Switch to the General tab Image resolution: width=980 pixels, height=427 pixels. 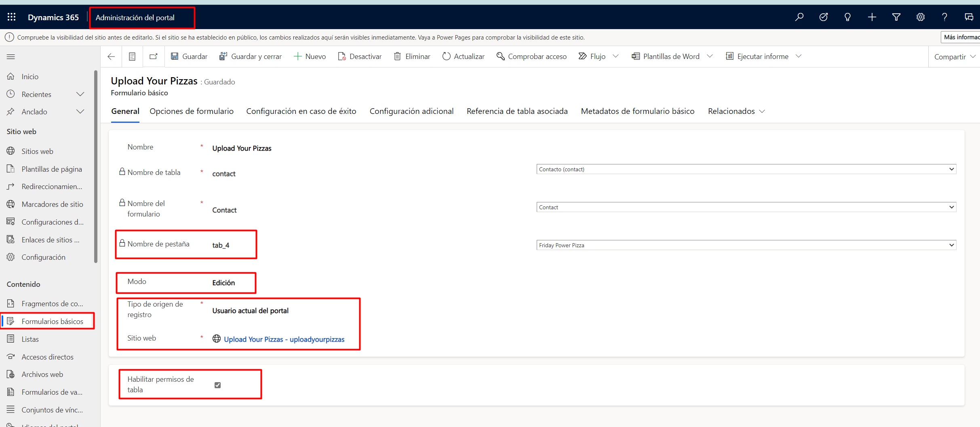tap(125, 111)
